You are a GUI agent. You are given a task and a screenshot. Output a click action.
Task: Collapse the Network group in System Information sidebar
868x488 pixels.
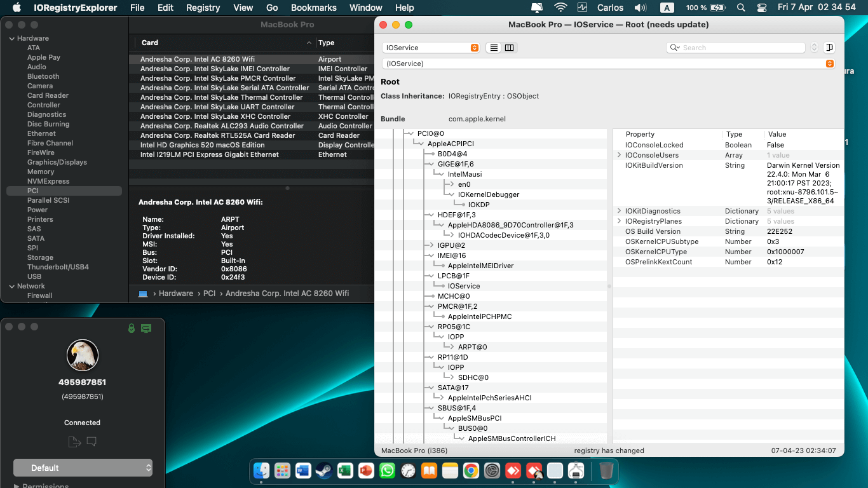pos(11,287)
